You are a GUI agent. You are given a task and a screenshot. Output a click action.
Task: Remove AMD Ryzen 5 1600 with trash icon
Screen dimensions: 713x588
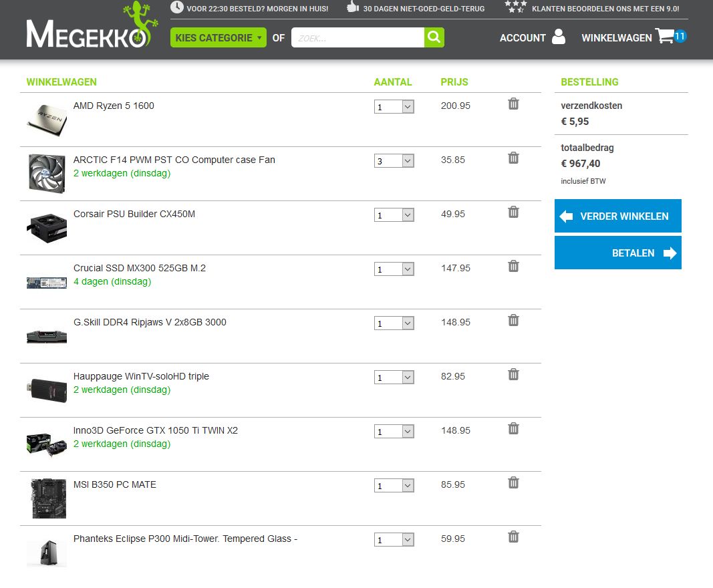click(x=513, y=104)
